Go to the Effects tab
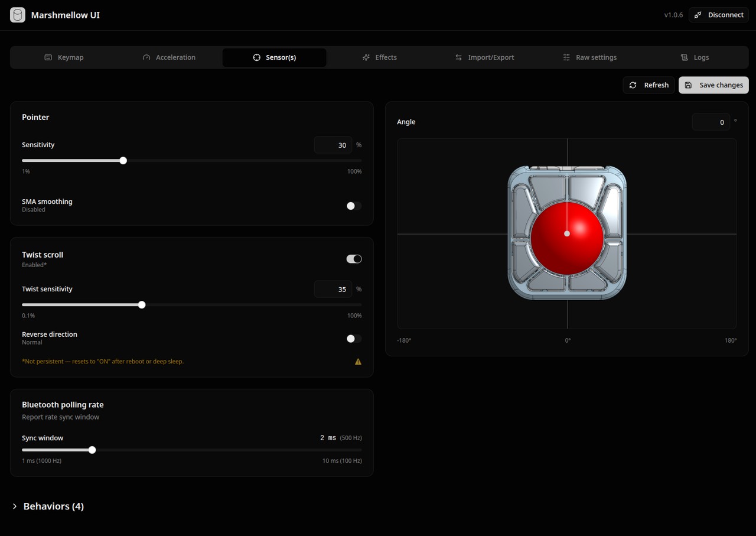The height and width of the screenshot is (536, 756). point(379,57)
